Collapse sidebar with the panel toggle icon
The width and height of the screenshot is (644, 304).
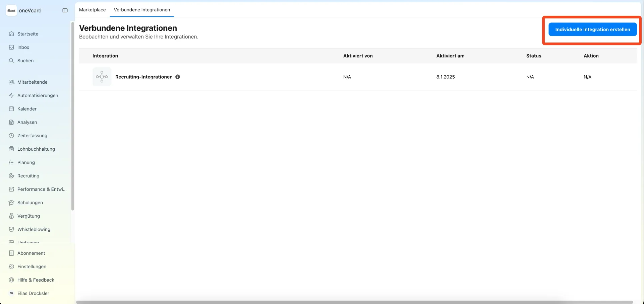[x=65, y=10]
